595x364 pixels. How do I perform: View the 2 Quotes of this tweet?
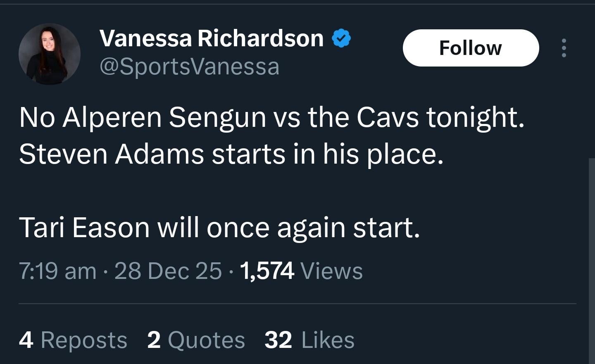point(195,340)
